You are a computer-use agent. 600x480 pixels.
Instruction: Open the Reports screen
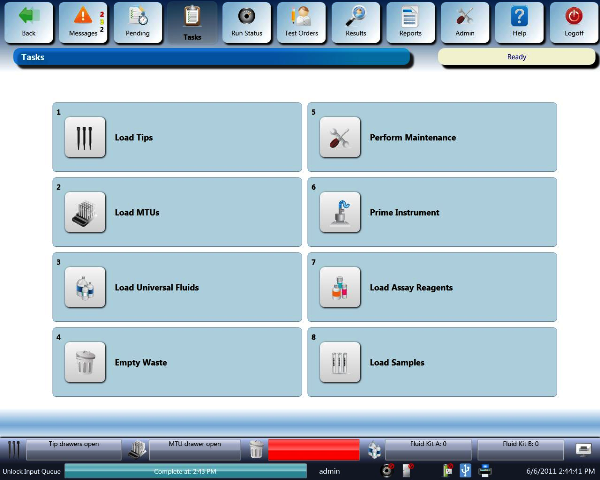click(410, 22)
